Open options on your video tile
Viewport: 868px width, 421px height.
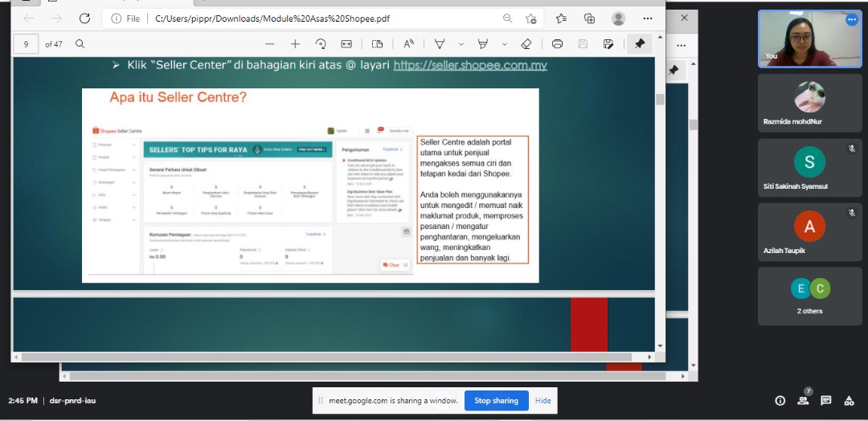pyautogui.click(x=851, y=20)
